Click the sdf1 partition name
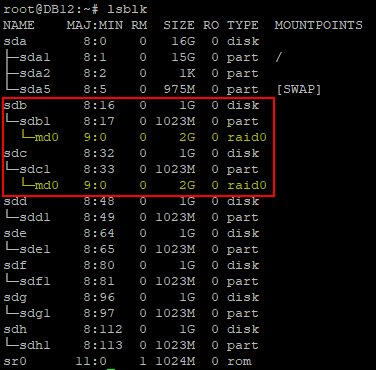The height and width of the screenshot is (370, 376). coord(35,281)
